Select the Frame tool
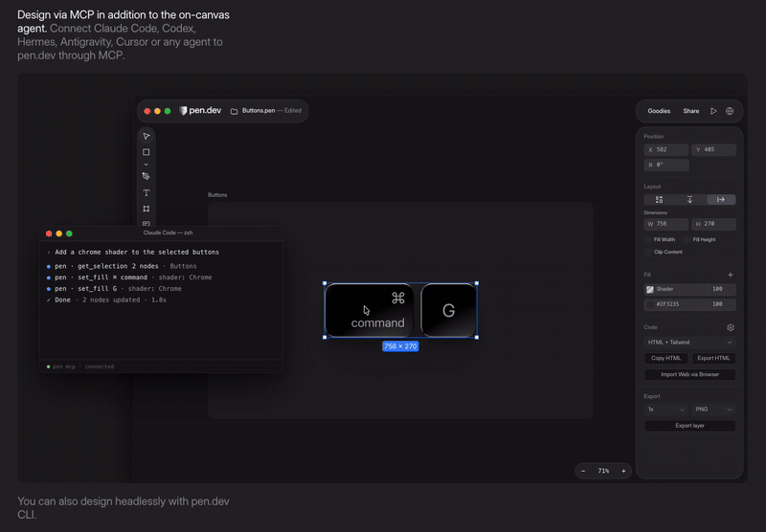 [x=146, y=209]
